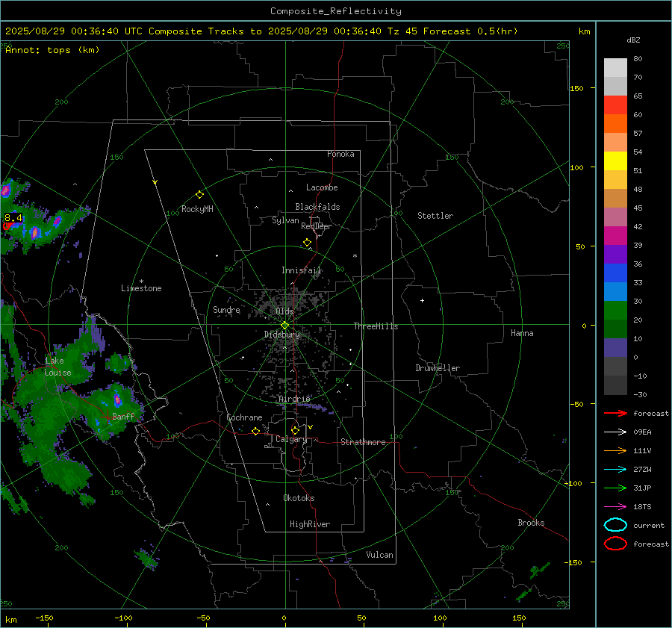Click the purple 39 dBZ color swatch
Screen dimensions: 672x628
coord(615,254)
